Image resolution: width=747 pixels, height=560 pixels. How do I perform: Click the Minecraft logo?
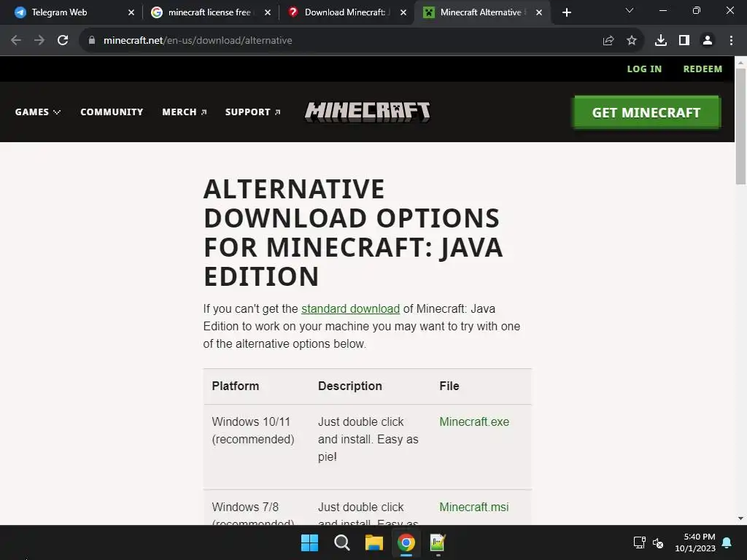coord(368,112)
